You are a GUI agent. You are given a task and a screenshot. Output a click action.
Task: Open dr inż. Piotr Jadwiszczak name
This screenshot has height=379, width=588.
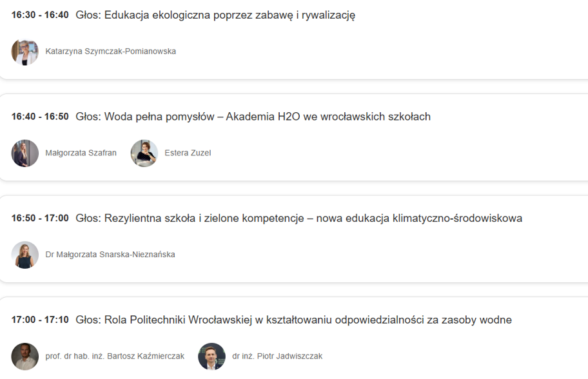(x=277, y=356)
